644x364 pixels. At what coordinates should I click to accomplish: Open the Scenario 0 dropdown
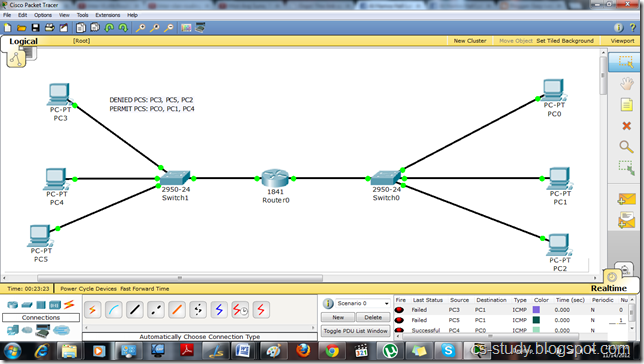coord(362,303)
